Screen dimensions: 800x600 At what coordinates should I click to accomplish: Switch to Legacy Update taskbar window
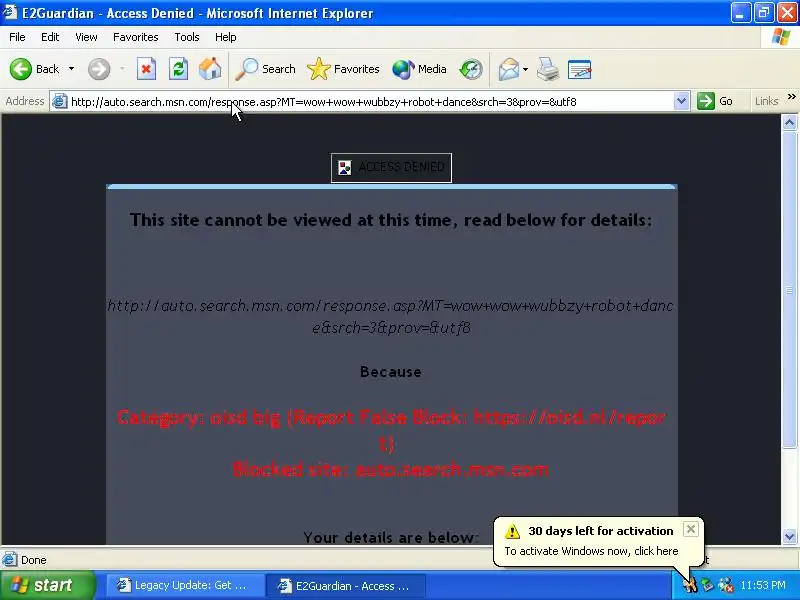185,586
